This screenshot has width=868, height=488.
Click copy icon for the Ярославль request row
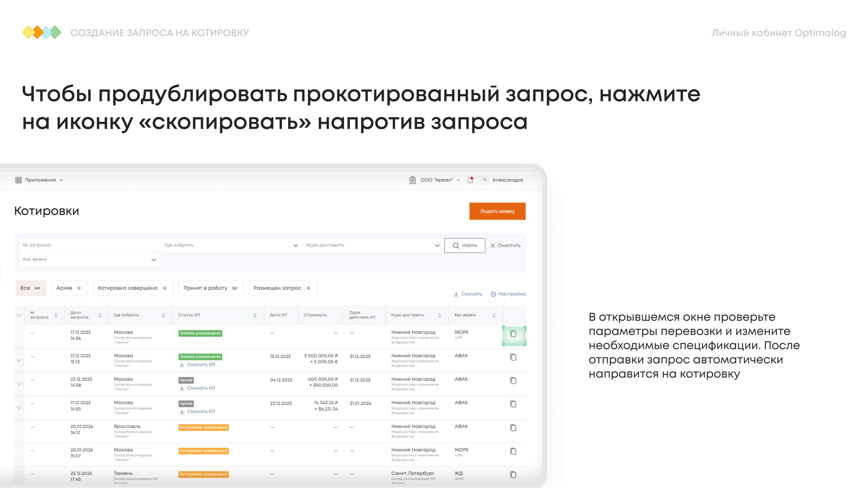(x=513, y=428)
